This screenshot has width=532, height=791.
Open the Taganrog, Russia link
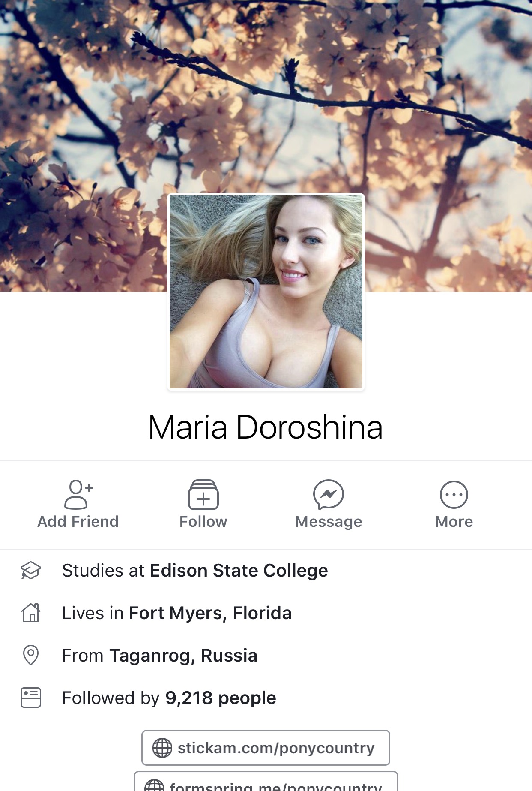(x=183, y=656)
